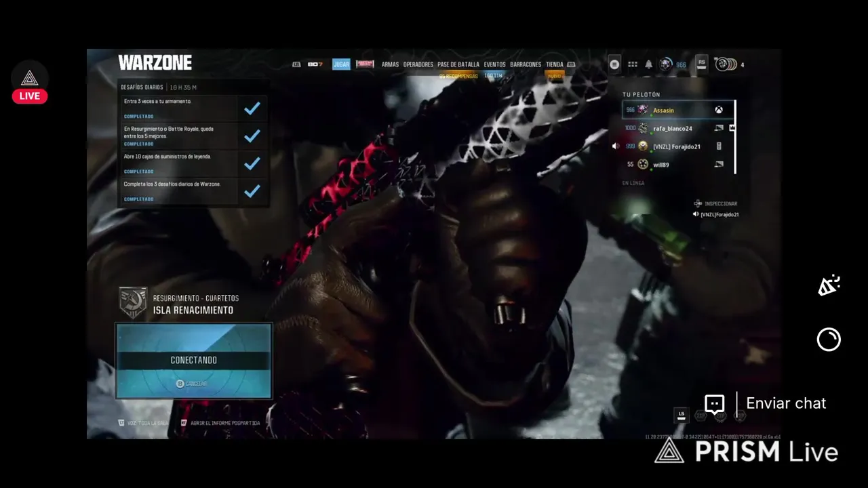Click the DESAFÍOS DIARIOS header
The image size is (868, 488).
(142, 87)
